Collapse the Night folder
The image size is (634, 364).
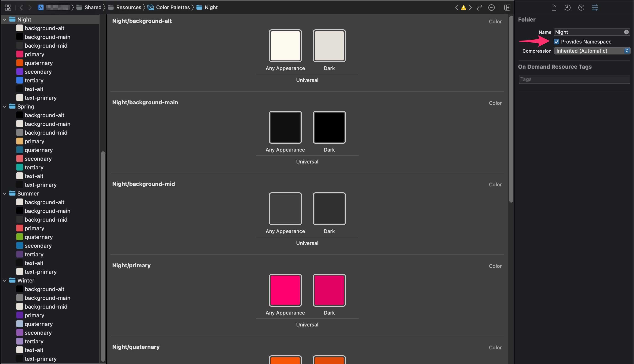(x=5, y=19)
